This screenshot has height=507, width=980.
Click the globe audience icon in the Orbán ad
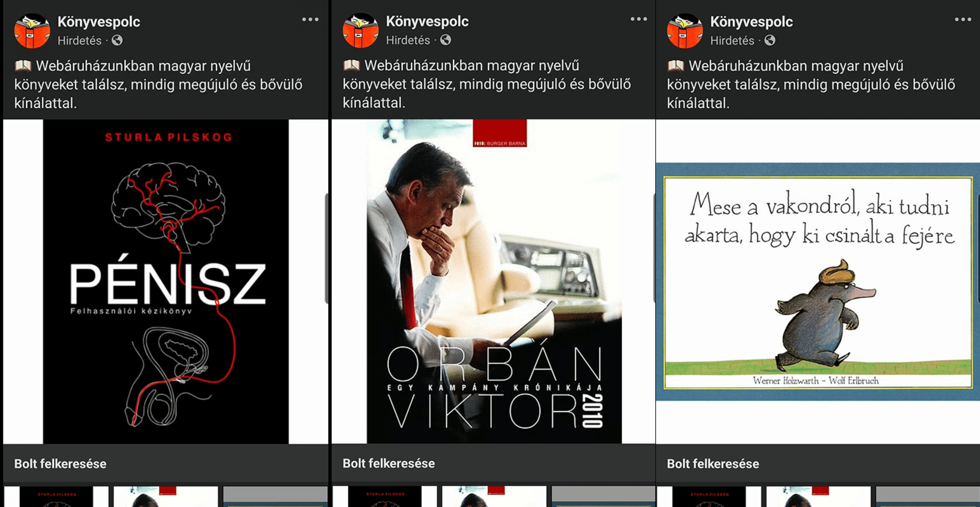446,40
